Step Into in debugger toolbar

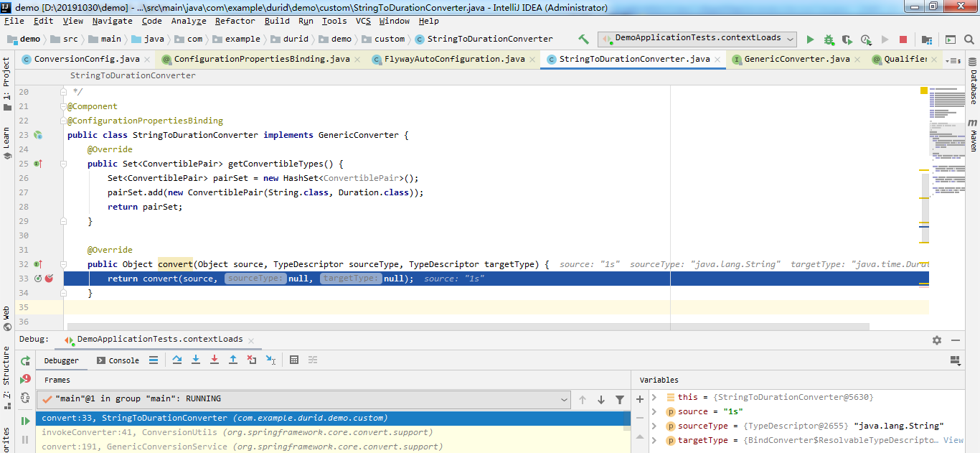pyautogui.click(x=196, y=360)
